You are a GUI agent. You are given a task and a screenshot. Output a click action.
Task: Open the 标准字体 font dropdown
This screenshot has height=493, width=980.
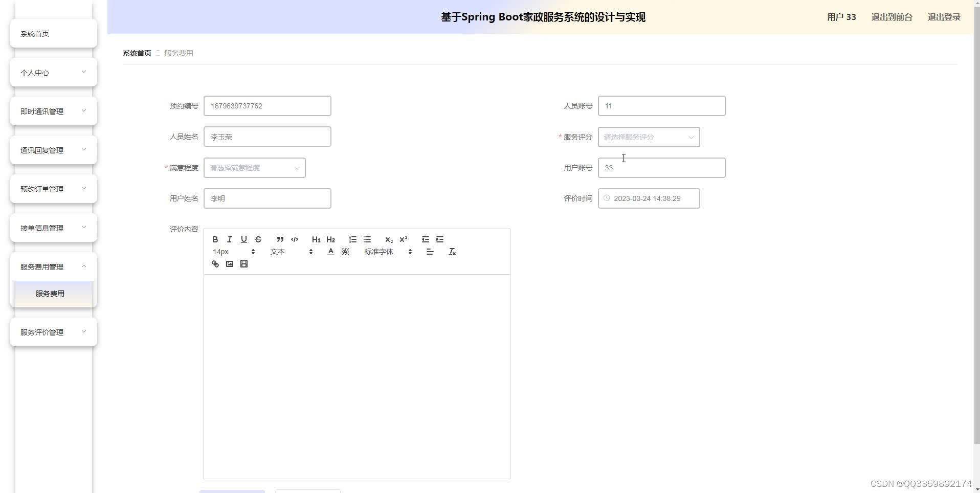pos(388,252)
